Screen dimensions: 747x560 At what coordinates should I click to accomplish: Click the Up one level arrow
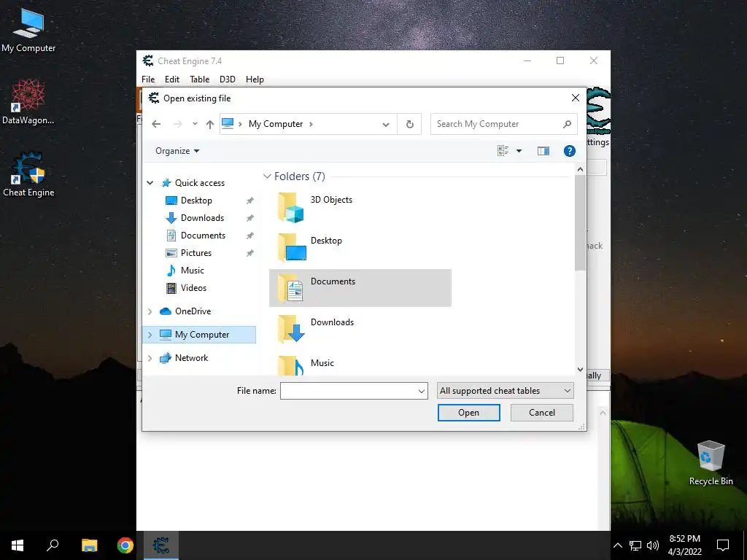209,124
